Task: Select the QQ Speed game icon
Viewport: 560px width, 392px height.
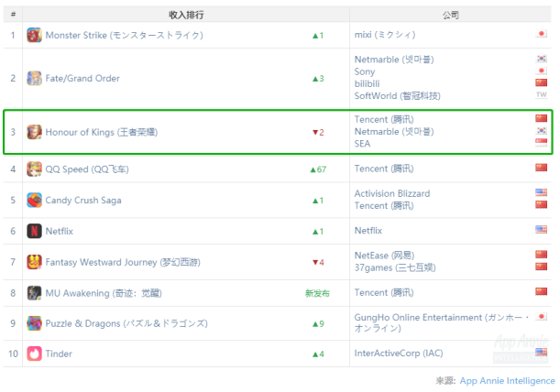Action: [x=34, y=169]
